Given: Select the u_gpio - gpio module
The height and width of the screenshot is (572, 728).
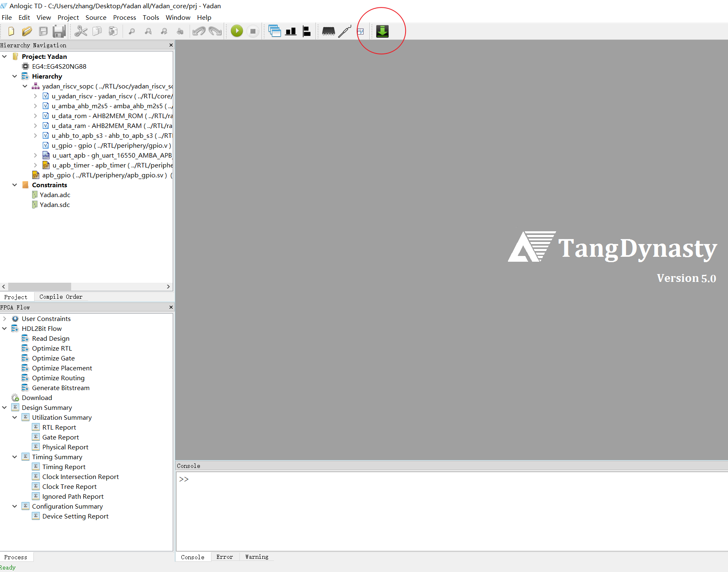Looking at the screenshot, I should click(x=111, y=145).
